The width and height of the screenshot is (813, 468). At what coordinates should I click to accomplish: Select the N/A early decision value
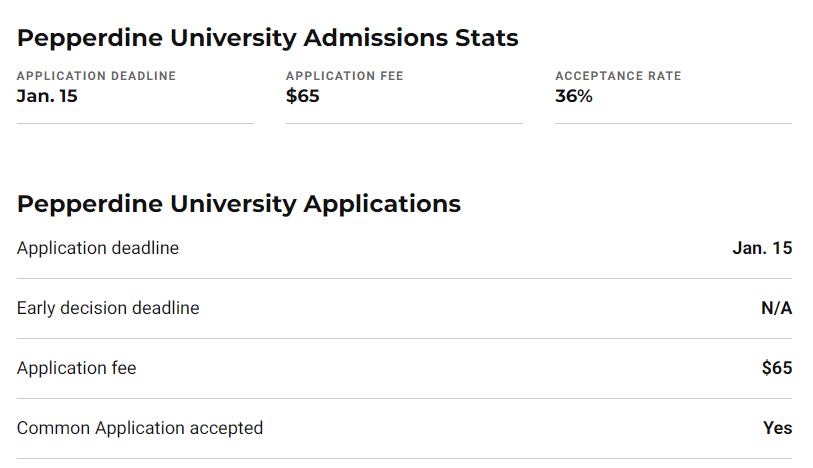pos(776,308)
